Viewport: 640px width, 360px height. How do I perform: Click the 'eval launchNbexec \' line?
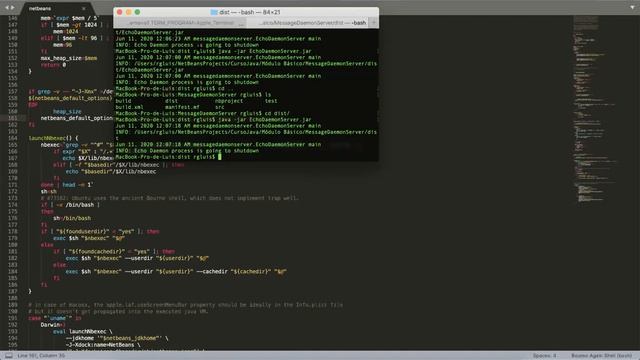(82, 331)
